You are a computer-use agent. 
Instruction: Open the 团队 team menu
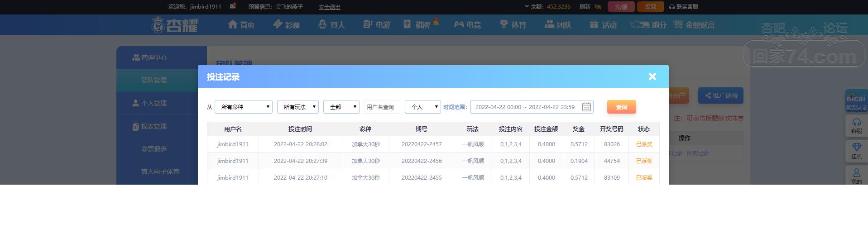(558, 24)
